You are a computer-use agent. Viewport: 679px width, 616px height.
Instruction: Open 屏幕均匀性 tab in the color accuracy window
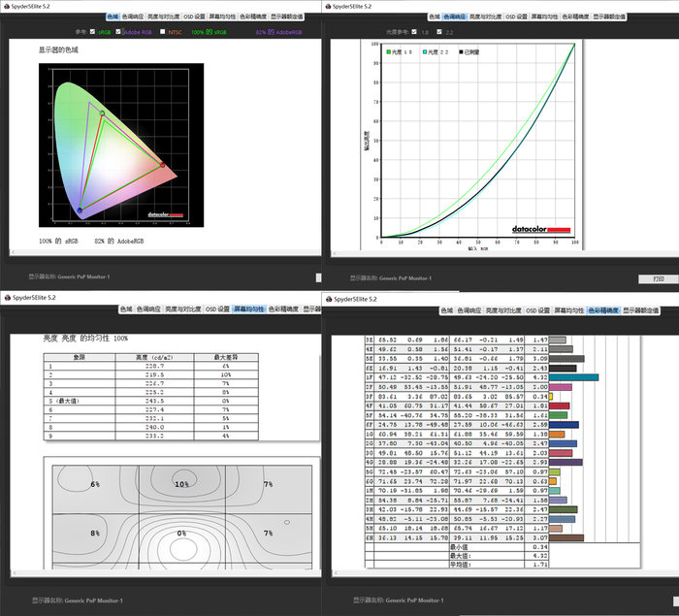point(569,310)
